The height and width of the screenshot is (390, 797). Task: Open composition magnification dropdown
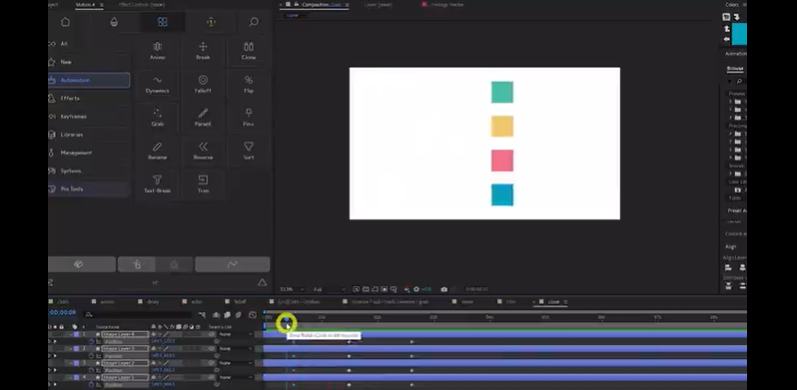291,289
